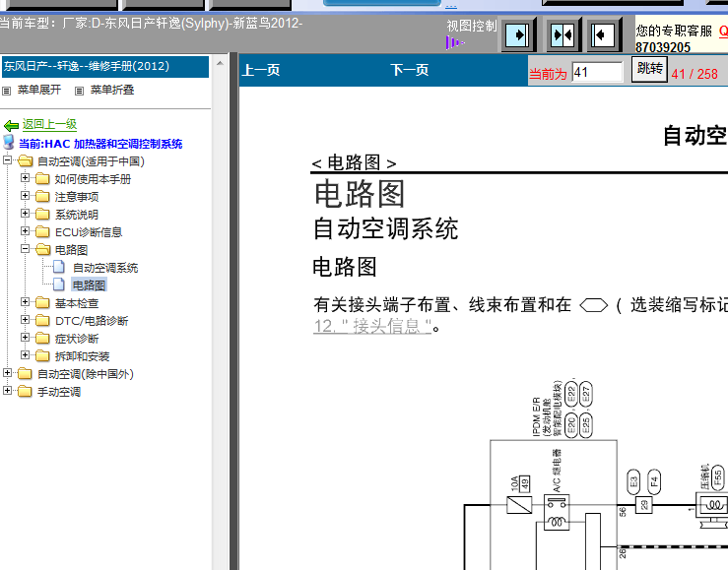The height and width of the screenshot is (570, 728).
Task: Collapse the 电路图 folder node
Action: pos(25,249)
